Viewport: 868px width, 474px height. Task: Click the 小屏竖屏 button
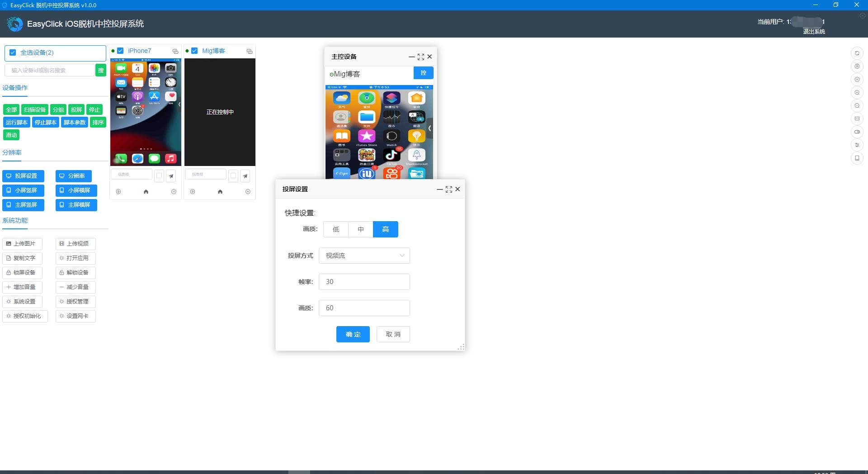tap(23, 190)
